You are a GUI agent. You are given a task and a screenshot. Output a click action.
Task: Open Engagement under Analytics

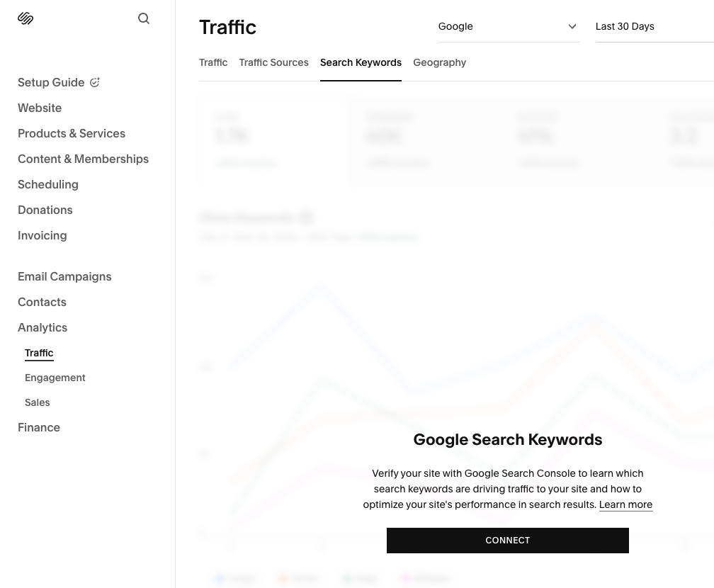tap(55, 378)
